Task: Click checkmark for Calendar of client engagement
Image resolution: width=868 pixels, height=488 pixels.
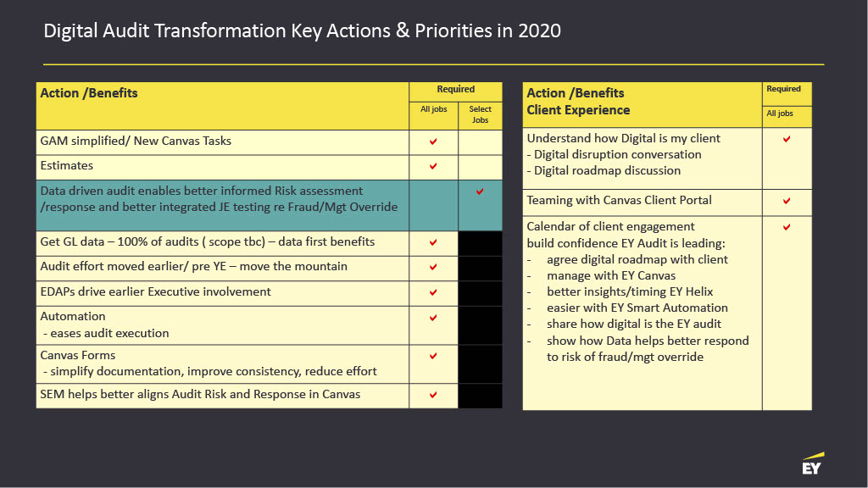Action: click(x=787, y=227)
